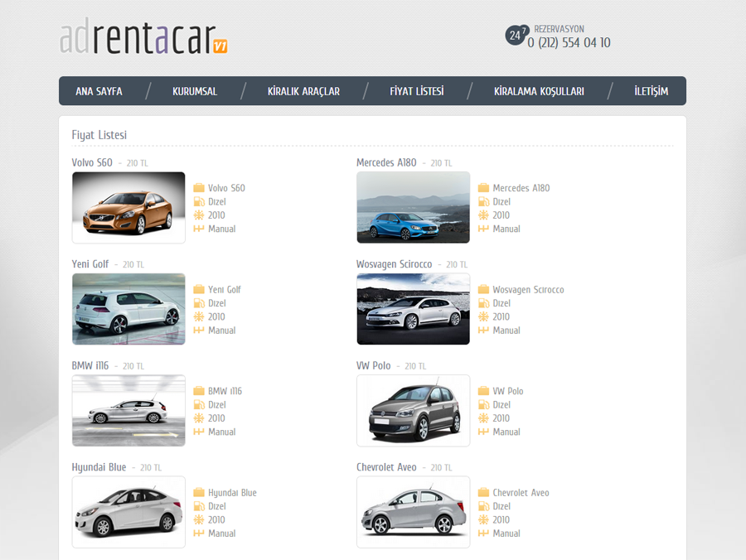The image size is (746, 560).
Task: Select the Chevrolet Aveo car photo
Action: (x=413, y=512)
